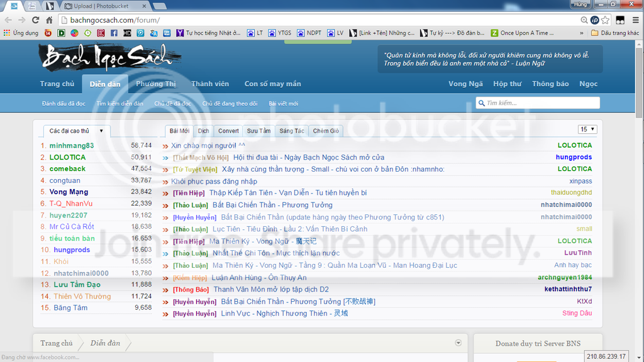Viewport: 644px width, 362px height.
Task: Click the magnifier icon in forum search box
Action: 481,103
